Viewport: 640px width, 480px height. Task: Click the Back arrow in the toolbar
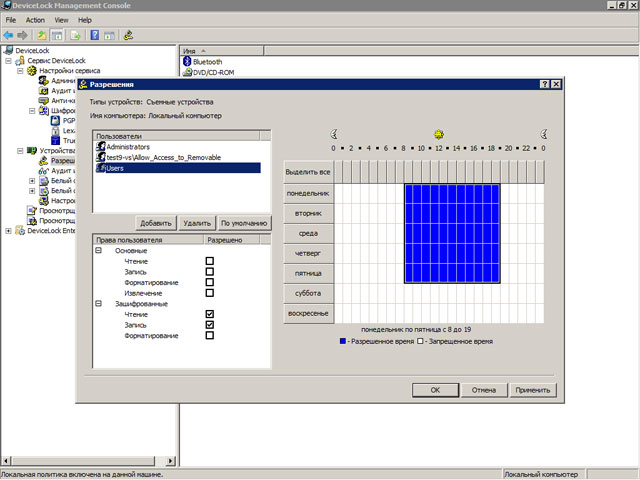(x=8, y=35)
